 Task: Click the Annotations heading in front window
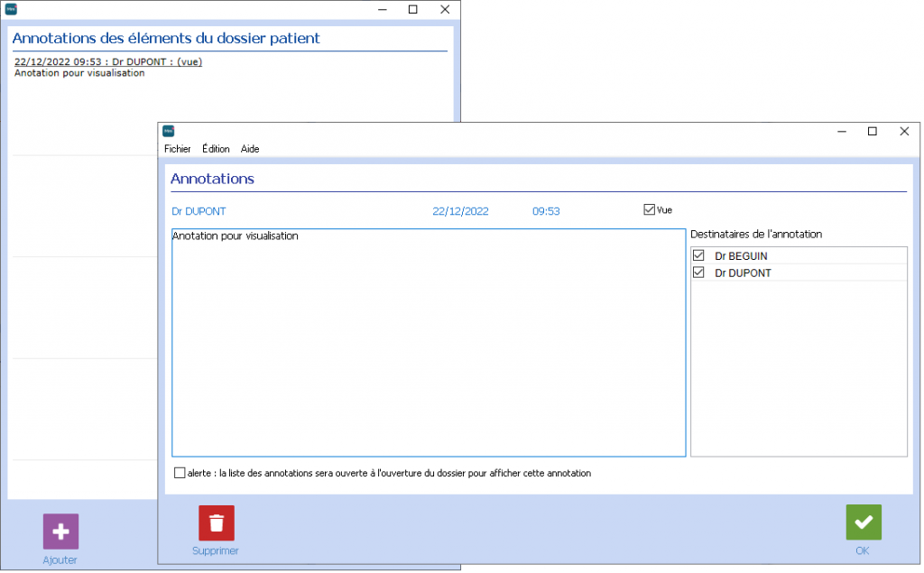[213, 180]
